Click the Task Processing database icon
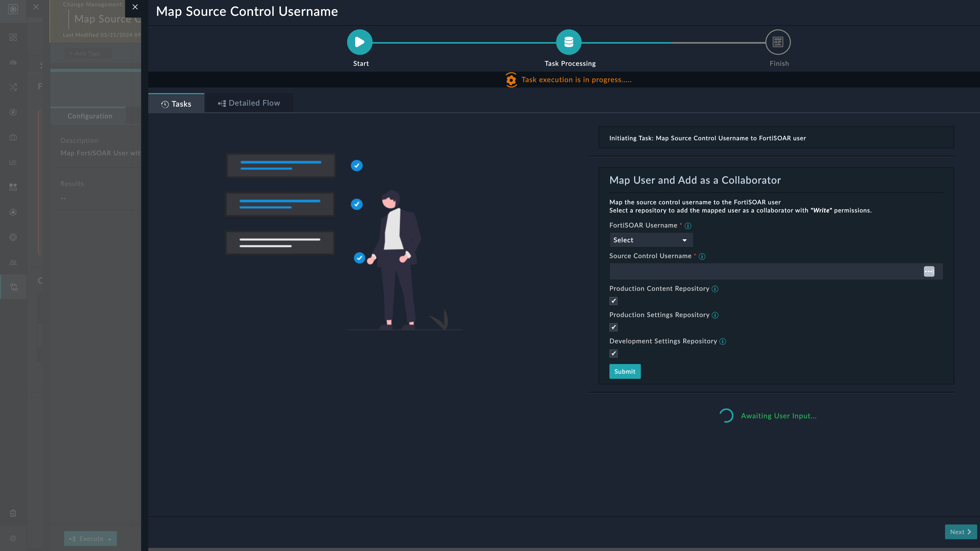Viewport: 980px width, 551px height. coord(568,42)
